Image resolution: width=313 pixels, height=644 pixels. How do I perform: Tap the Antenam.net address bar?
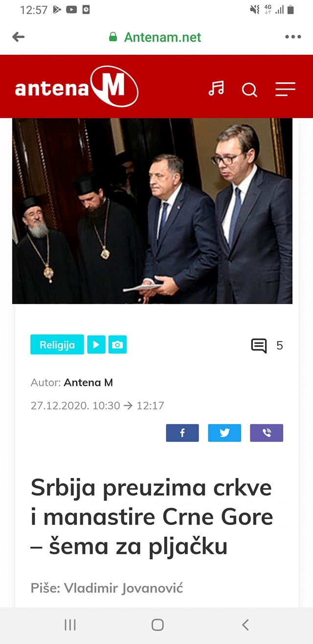(x=155, y=37)
